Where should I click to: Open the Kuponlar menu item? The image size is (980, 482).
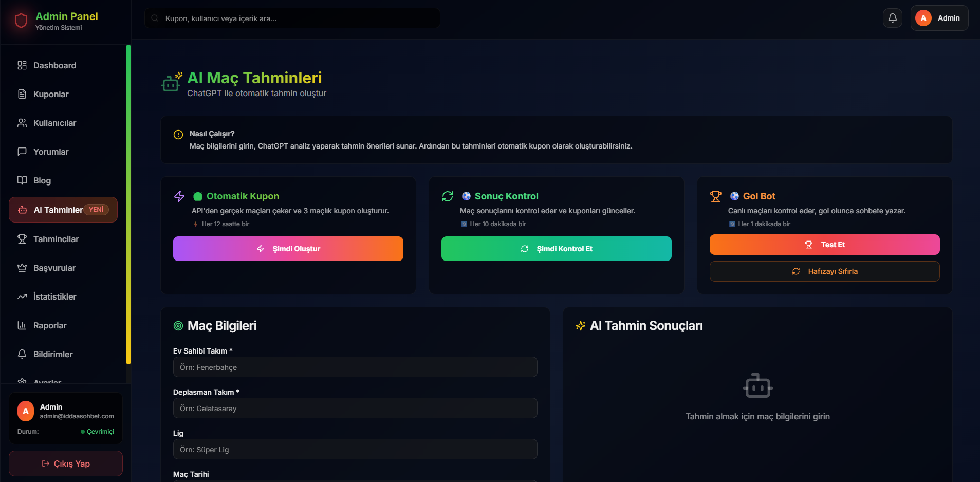click(x=51, y=94)
